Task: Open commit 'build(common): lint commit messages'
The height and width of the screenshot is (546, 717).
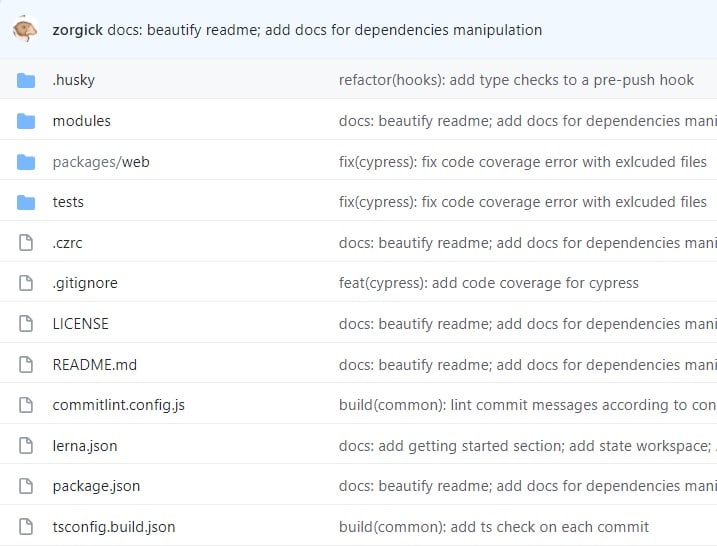Action: [x=528, y=405]
